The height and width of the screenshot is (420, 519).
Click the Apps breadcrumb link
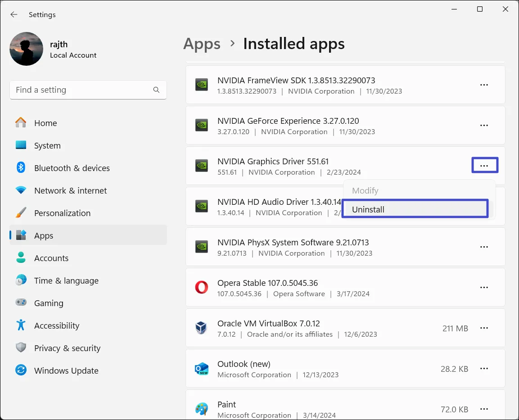click(x=202, y=44)
